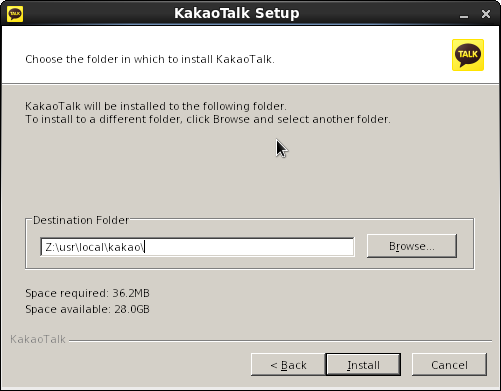Click the small KakaoTalk icon in the title bar

pos(15,14)
